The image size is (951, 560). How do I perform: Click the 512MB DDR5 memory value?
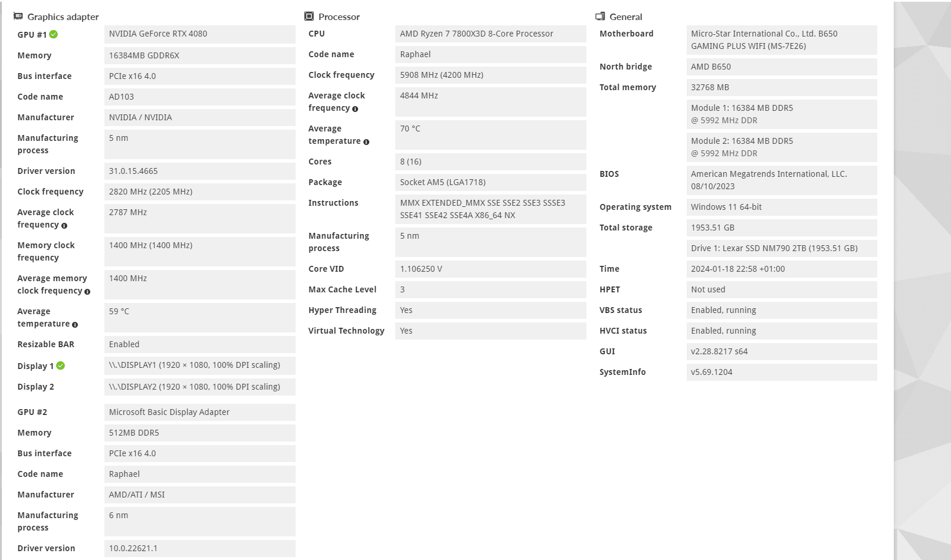pos(200,433)
